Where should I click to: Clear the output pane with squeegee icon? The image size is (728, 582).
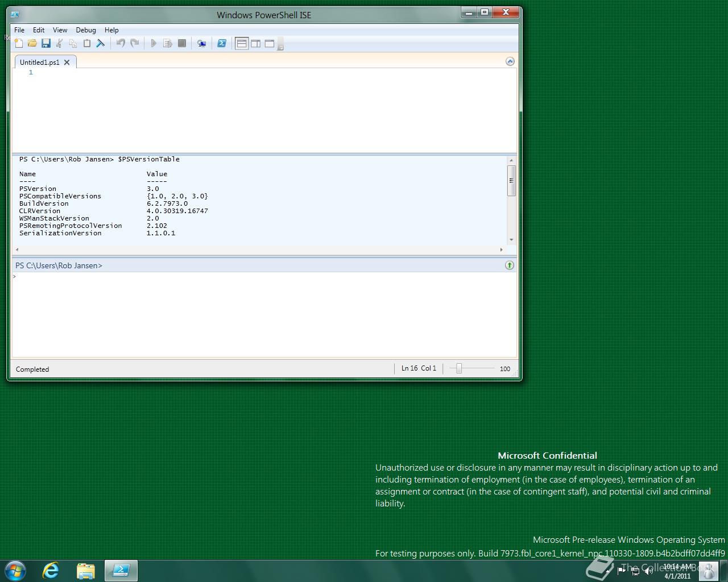101,43
